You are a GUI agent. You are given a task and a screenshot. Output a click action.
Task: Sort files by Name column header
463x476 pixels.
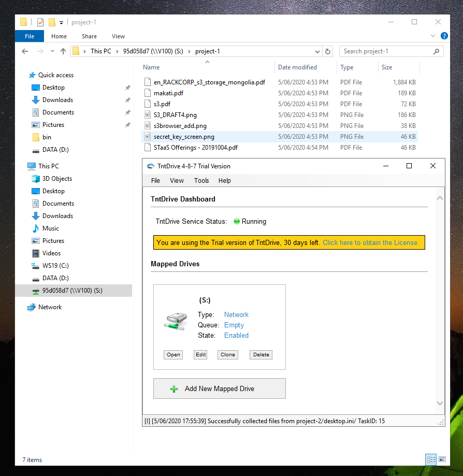pos(208,67)
